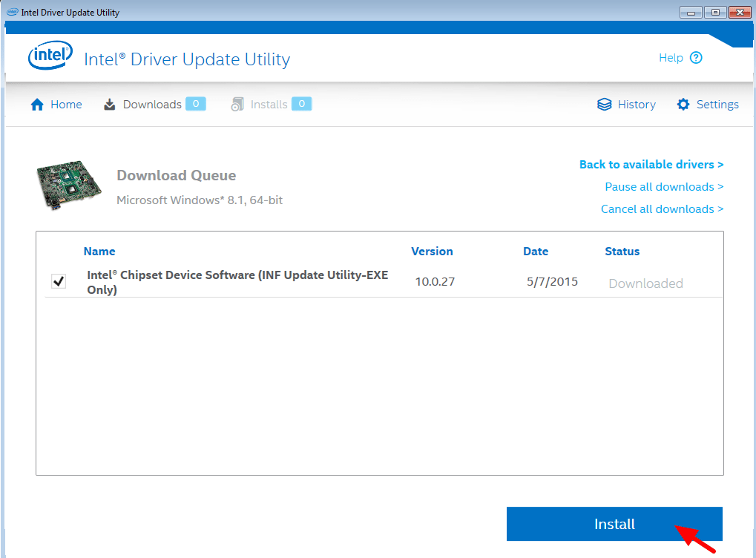Click the Downloads count badge

coord(196,104)
